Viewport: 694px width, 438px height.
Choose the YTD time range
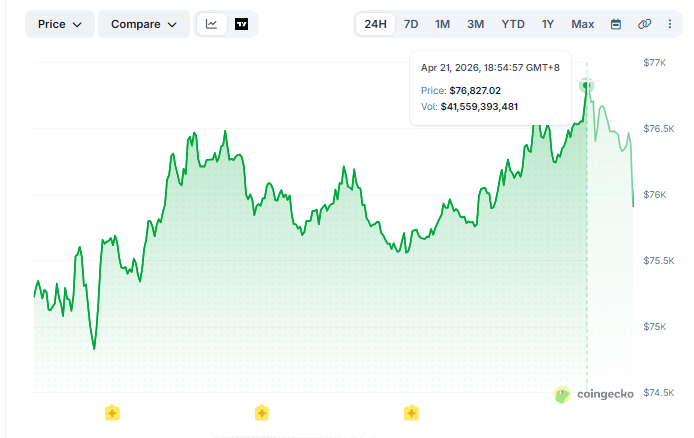pos(512,24)
